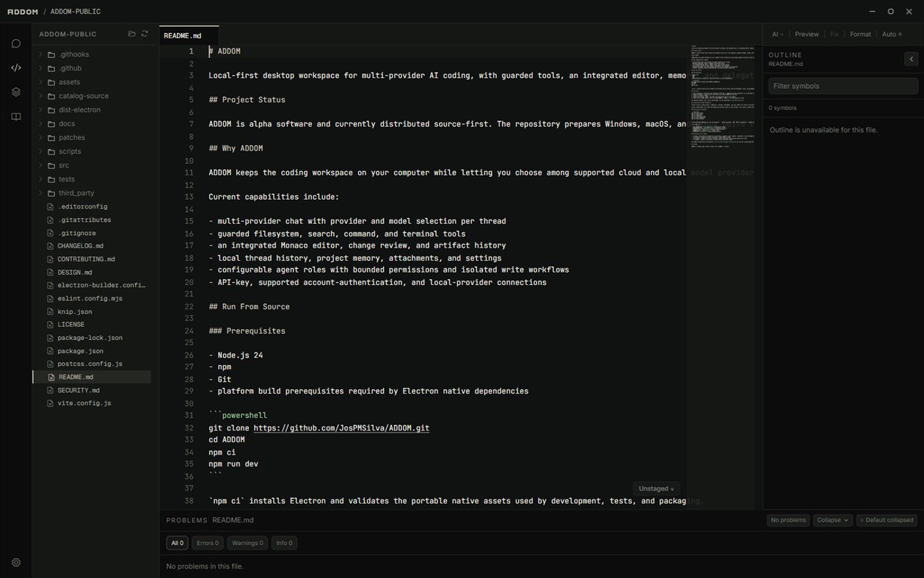This screenshot has height=578, width=924.
Task: Open the book documentation sidebar icon
Action: click(x=16, y=117)
